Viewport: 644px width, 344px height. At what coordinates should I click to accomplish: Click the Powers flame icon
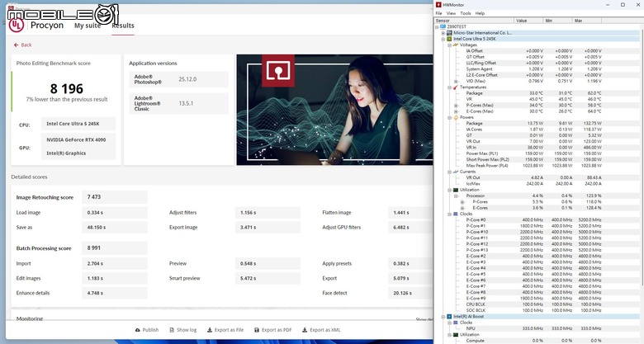pos(456,117)
